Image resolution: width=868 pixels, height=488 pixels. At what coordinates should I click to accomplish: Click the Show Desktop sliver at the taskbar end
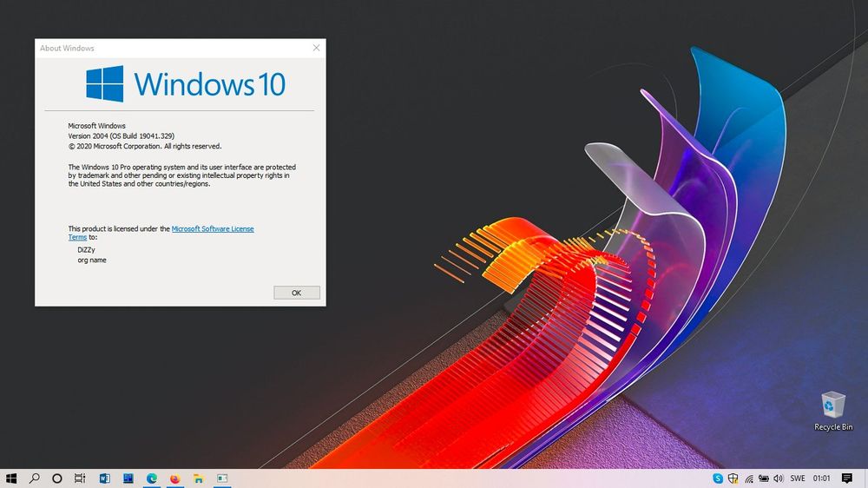pyautogui.click(x=865, y=478)
